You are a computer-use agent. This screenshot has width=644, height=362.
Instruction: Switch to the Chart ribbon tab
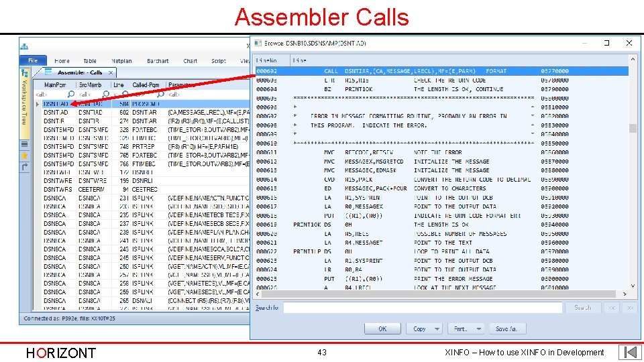coord(190,61)
